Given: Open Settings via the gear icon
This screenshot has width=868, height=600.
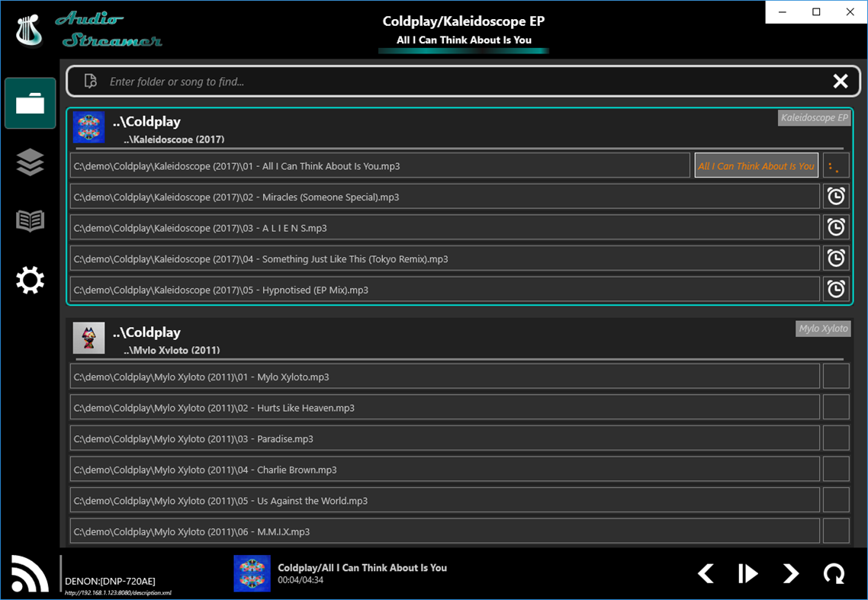Looking at the screenshot, I should [x=30, y=280].
